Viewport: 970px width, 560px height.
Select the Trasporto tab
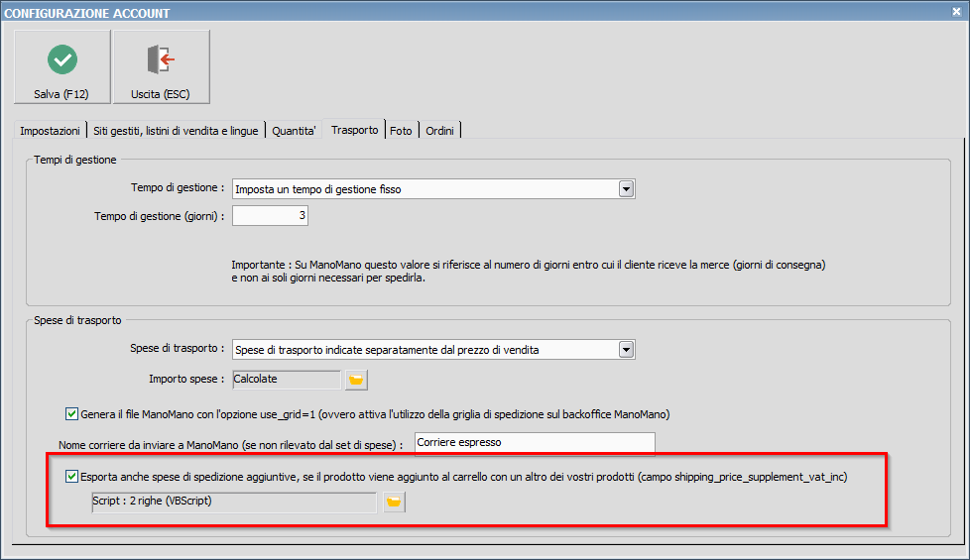(354, 129)
